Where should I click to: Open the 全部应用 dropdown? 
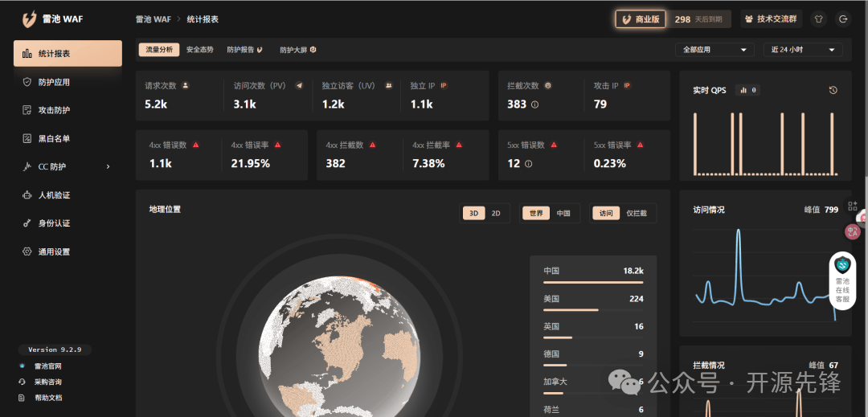(x=714, y=50)
